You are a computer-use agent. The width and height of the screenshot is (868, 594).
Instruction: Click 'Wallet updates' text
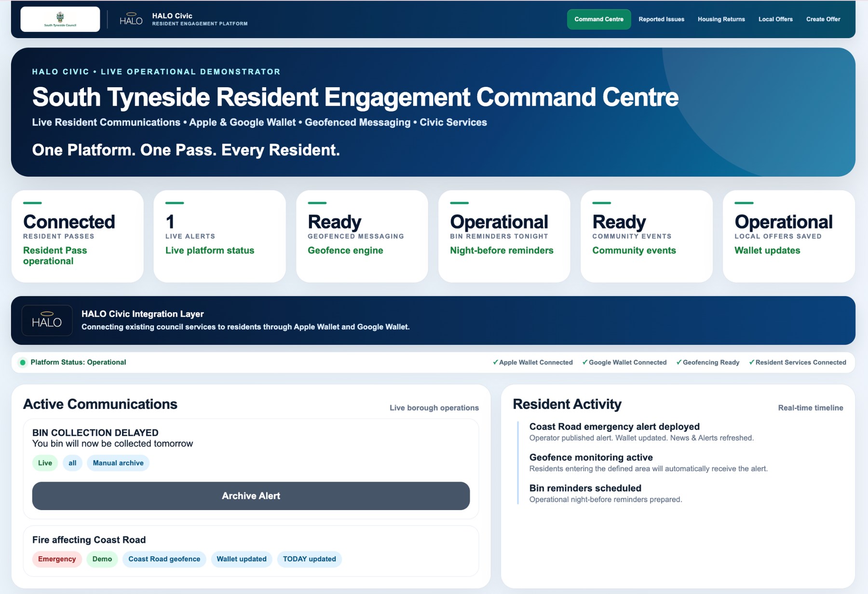(x=767, y=250)
